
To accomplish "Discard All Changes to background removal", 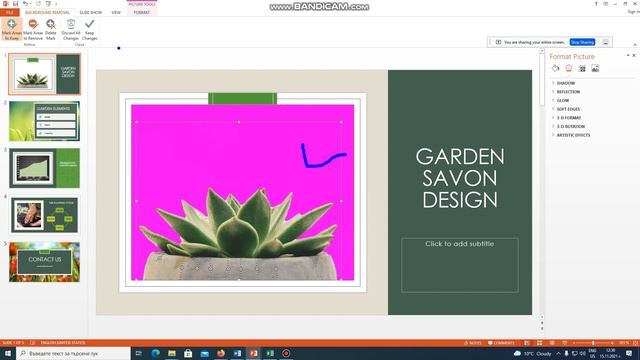I will tap(71, 29).
